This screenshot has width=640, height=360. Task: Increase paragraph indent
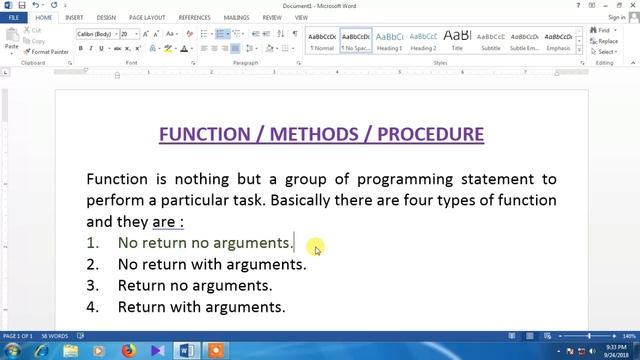click(266, 34)
